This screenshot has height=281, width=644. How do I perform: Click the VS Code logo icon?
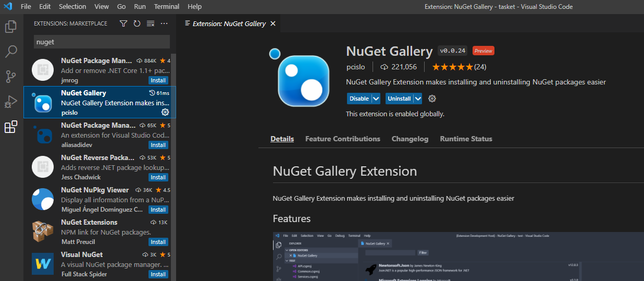(7, 7)
